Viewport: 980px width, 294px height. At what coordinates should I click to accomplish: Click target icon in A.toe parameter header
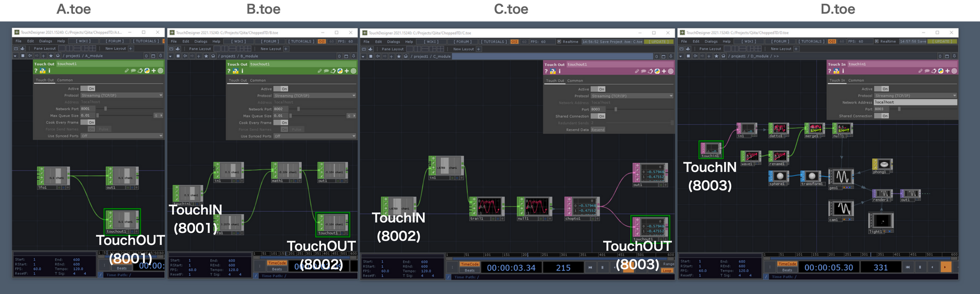(x=160, y=71)
